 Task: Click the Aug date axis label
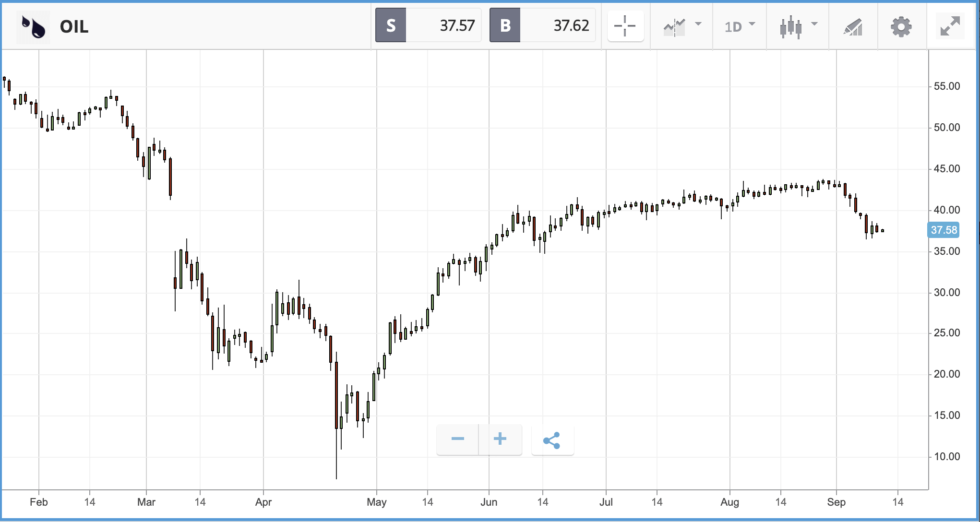click(x=729, y=502)
